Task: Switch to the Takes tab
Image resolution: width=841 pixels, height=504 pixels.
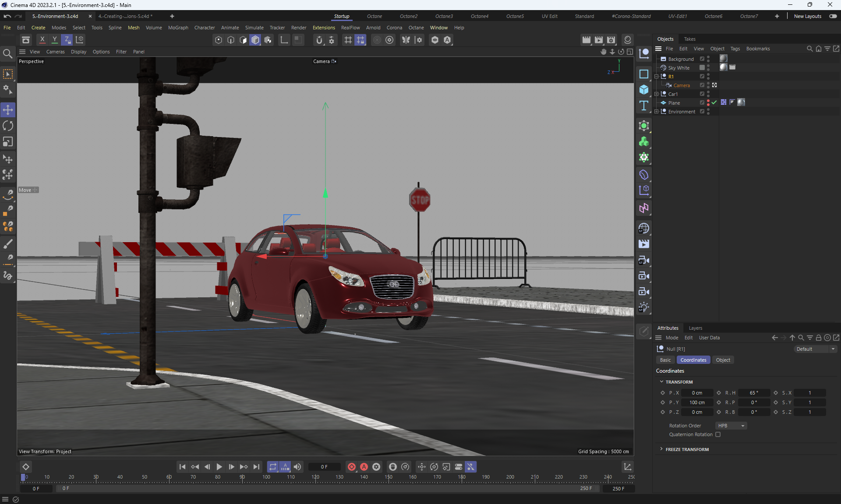Action: [689, 39]
